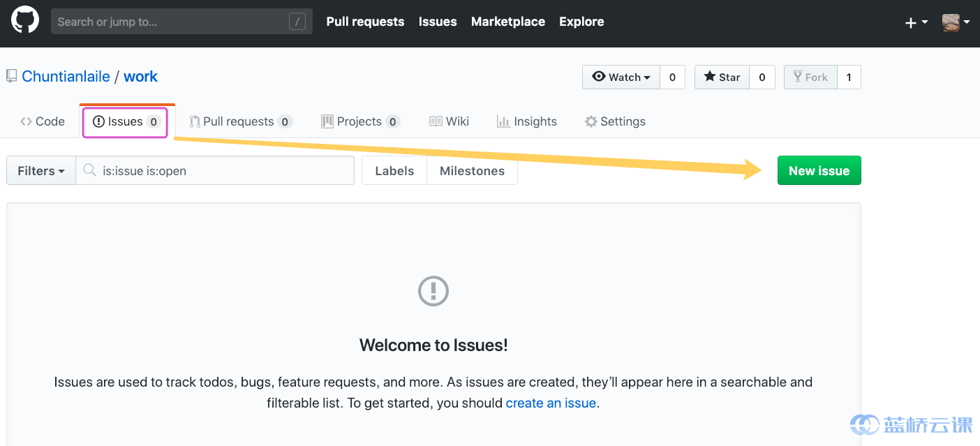Image resolution: width=980 pixels, height=446 pixels.
Task: Click the fork icon on Fork button
Action: [x=797, y=77]
